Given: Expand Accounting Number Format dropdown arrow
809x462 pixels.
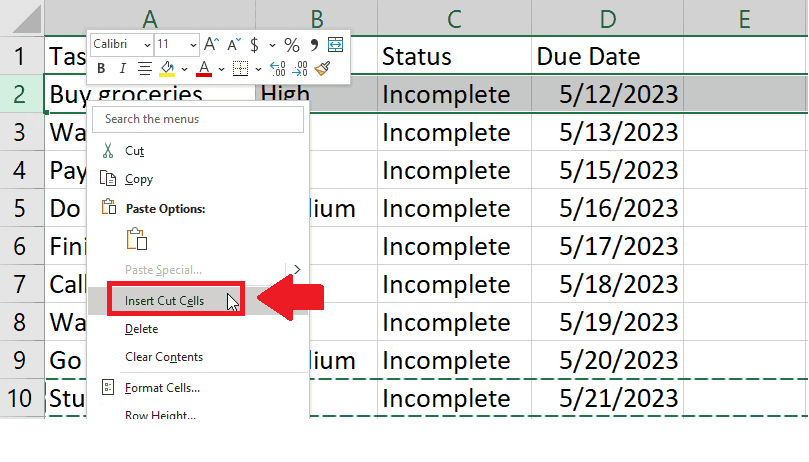Looking at the screenshot, I should tap(272, 45).
